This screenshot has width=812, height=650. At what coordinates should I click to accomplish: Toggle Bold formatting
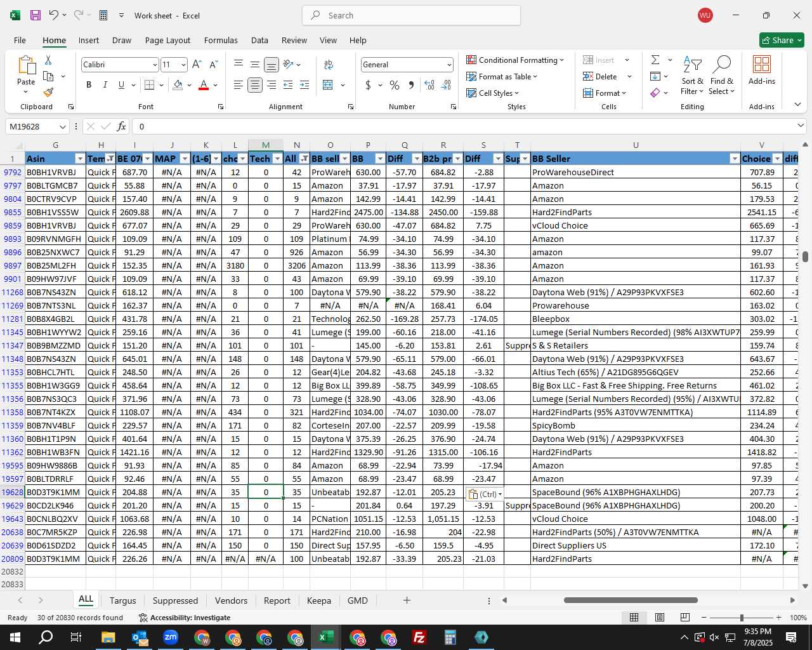coord(89,85)
